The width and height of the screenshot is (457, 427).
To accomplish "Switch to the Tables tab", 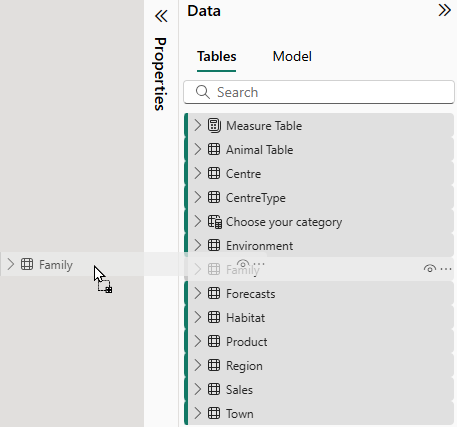I will coord(217,56).
